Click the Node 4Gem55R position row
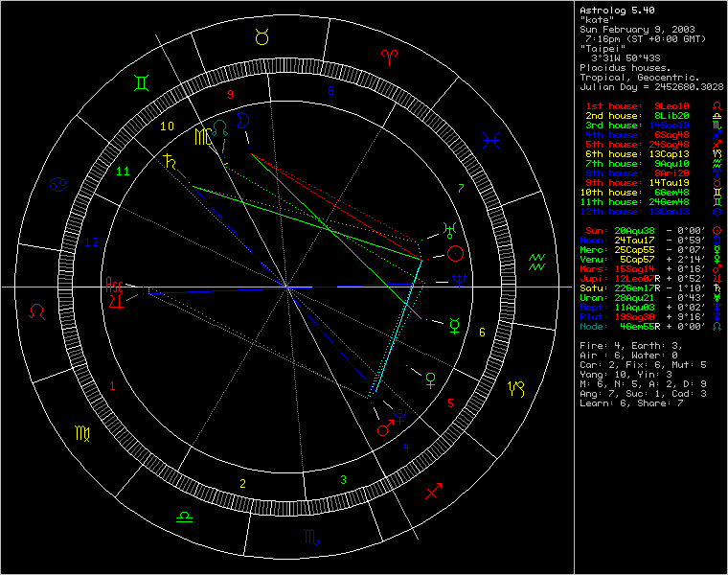 652,327
